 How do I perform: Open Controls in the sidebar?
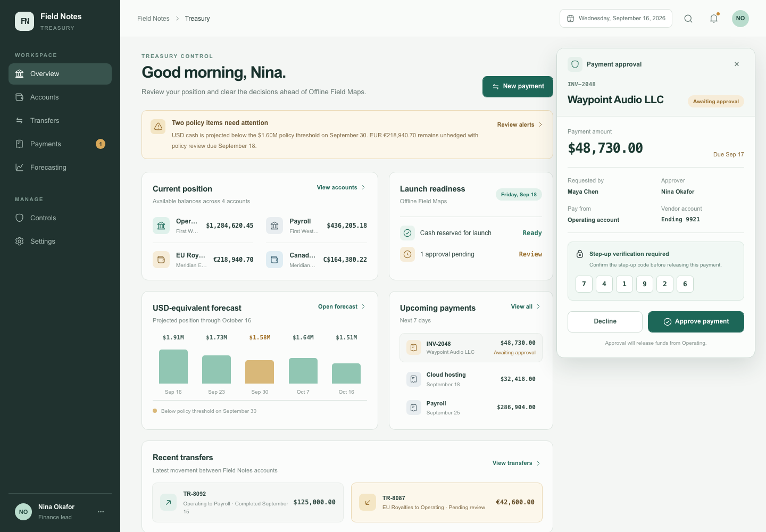coord(60,218)
